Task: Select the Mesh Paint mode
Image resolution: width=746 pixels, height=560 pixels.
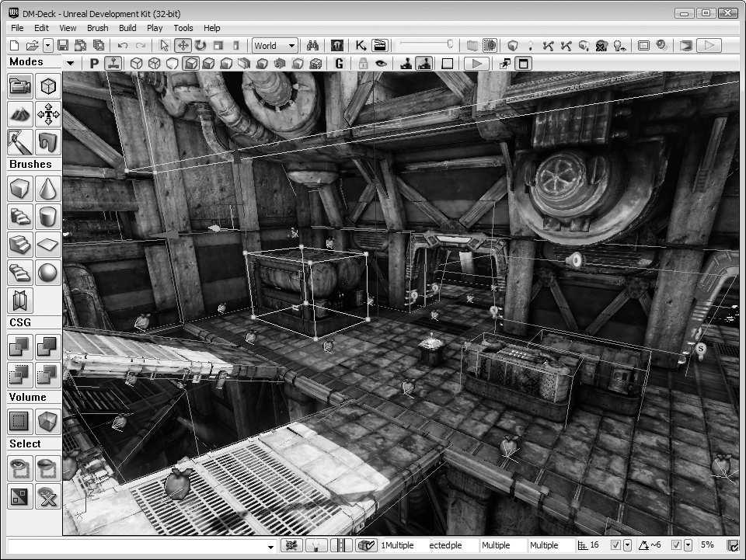Action: coord(20,141)
